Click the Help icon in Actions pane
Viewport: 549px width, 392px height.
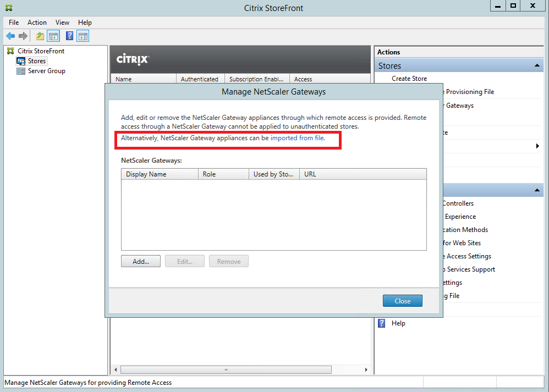tap(382, 323)
